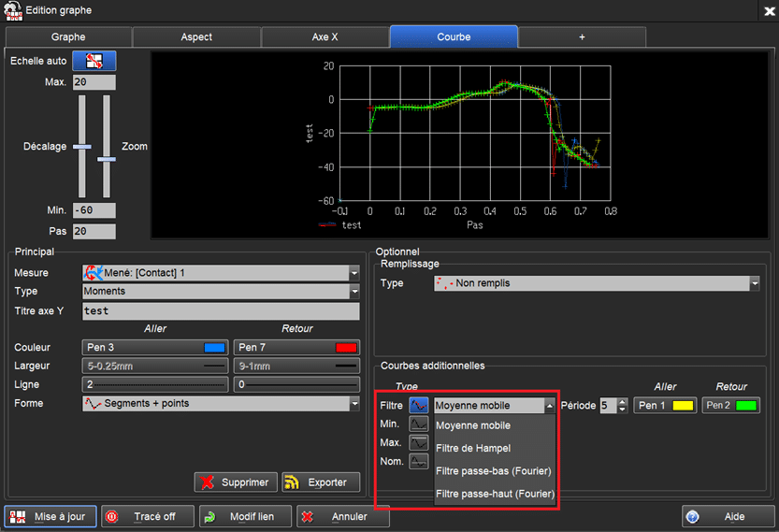The height and width of the screenshot is (532, 779).
Task: Click the Modif lien button
Action: 245,516
